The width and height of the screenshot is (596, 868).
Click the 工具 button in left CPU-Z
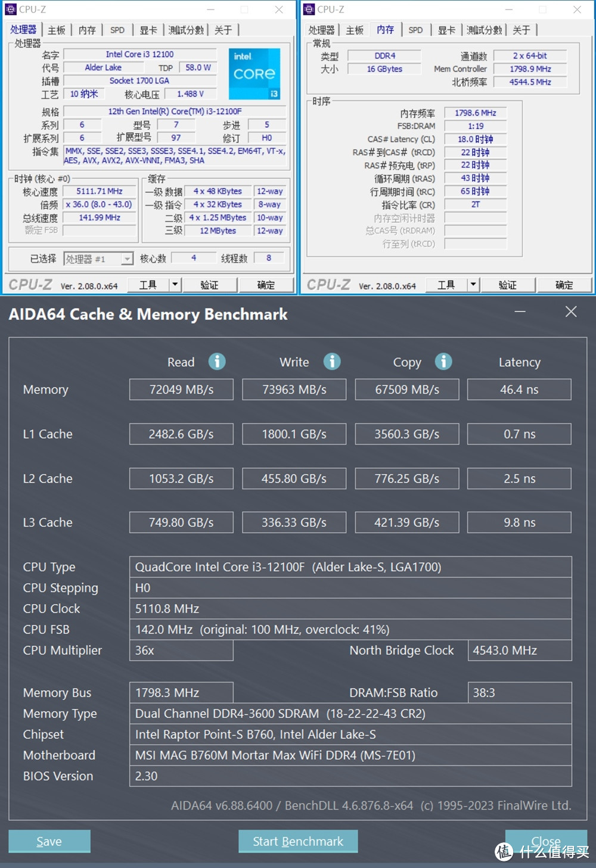(148, 285)
